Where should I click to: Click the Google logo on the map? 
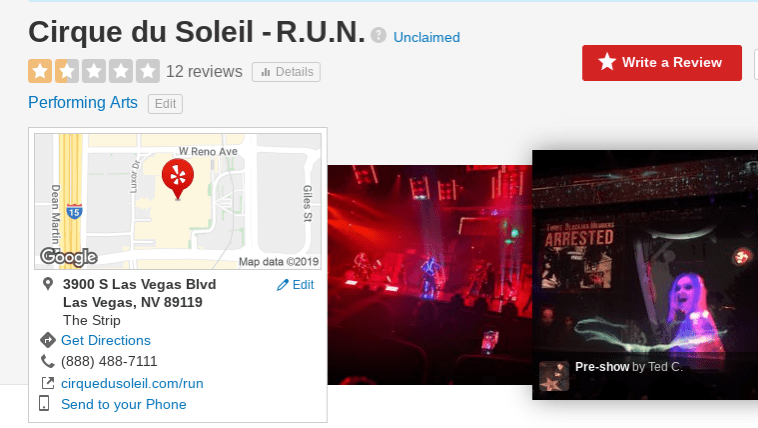(69, 257)
